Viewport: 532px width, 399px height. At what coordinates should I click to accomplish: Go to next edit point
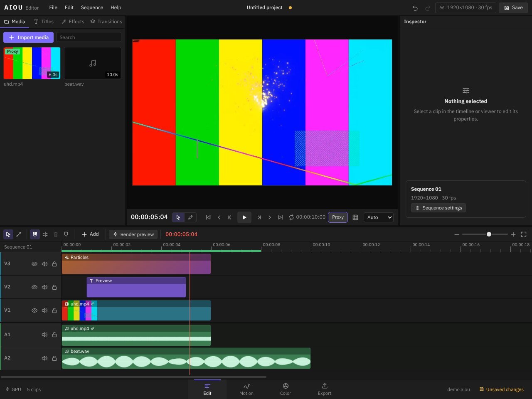(x=259, y=217)
